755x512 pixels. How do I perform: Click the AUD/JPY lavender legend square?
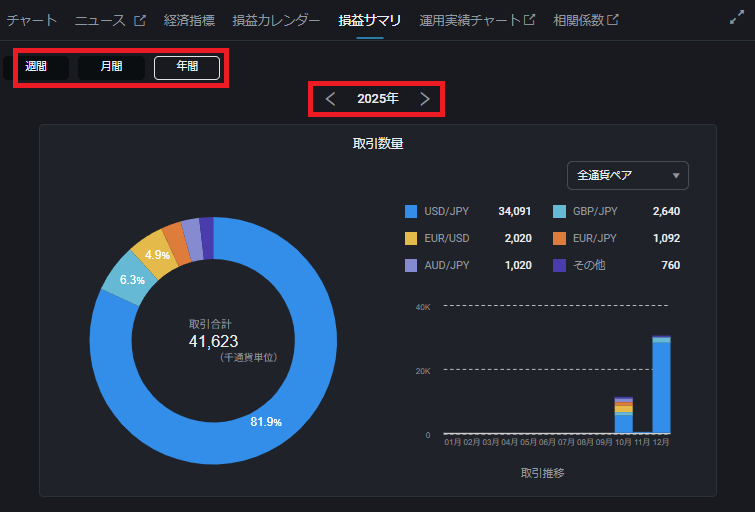pos(411,265)
